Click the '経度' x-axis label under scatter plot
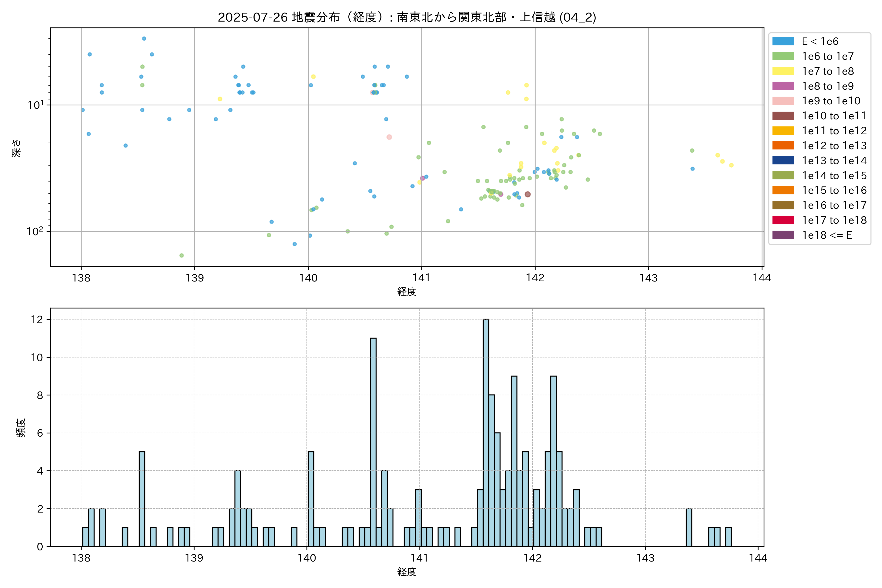 pos(407,291)
